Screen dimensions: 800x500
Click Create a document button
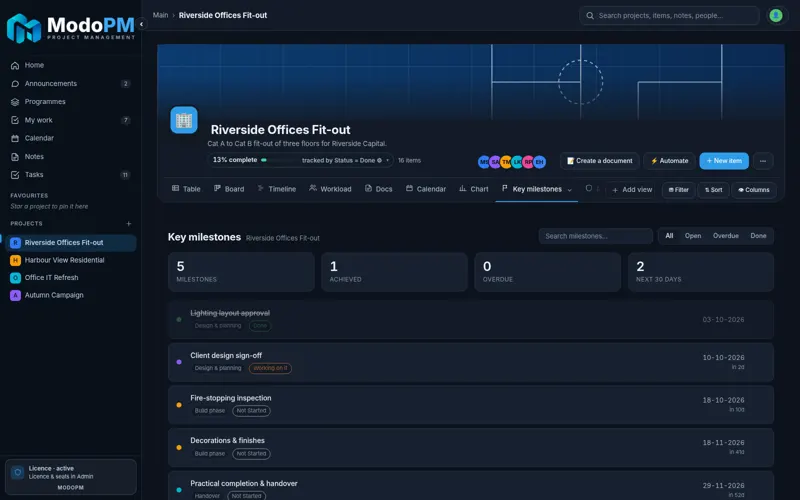point(599,161)
